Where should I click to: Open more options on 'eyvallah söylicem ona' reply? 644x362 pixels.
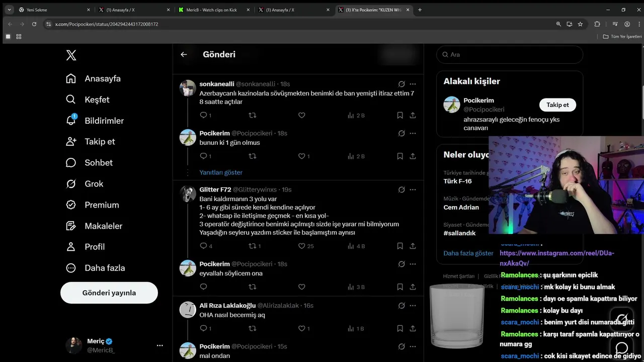[x=413, y=264]
